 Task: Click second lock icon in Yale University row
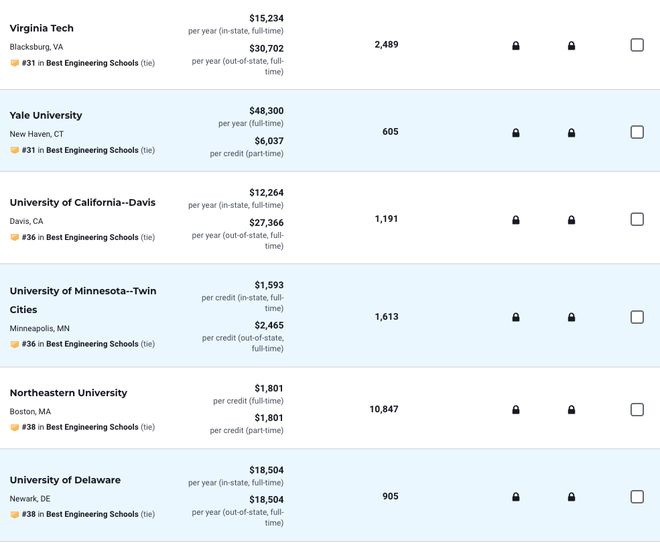tap(571, 133)
